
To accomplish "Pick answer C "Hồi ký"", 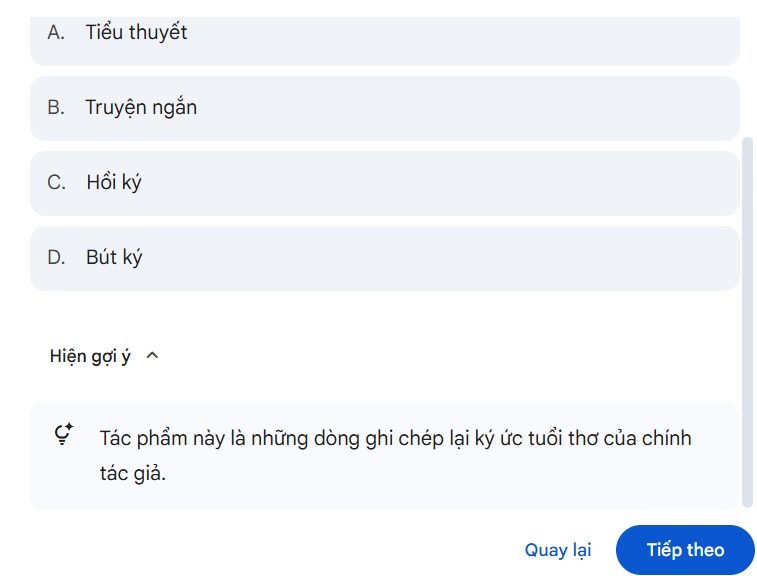I will click(384, 183).
